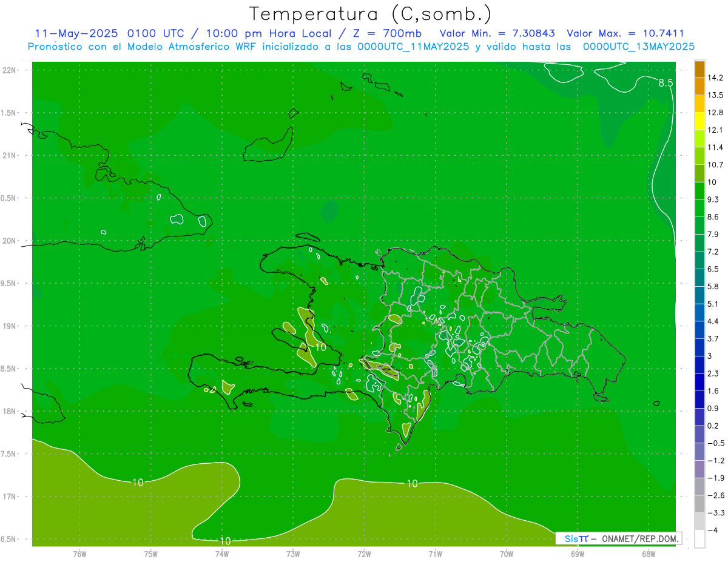The width and height of the screenshot is (728, 562).
Task: Click the "70W" longitude axis label
Action: (507, 554)
